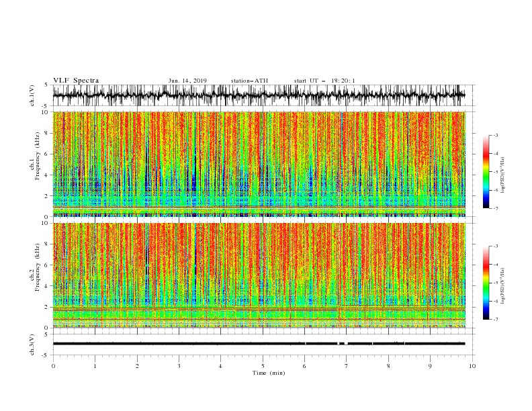Image resolution: width=532 pixels, height=411 pixels.
Task: Click inside the ch.1 spectrogram panel
Action: point(259,164)
